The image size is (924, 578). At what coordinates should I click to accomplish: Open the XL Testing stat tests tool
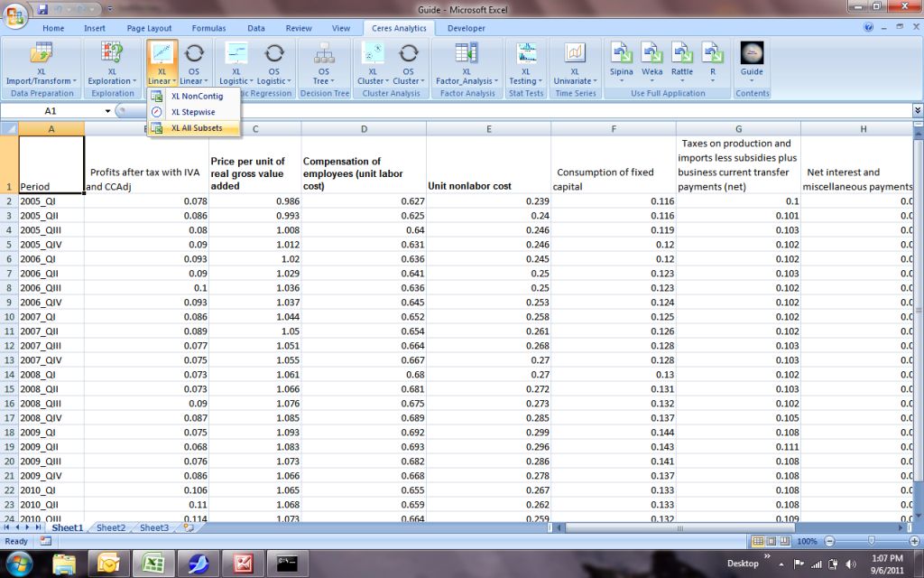(x=526, y=64)
